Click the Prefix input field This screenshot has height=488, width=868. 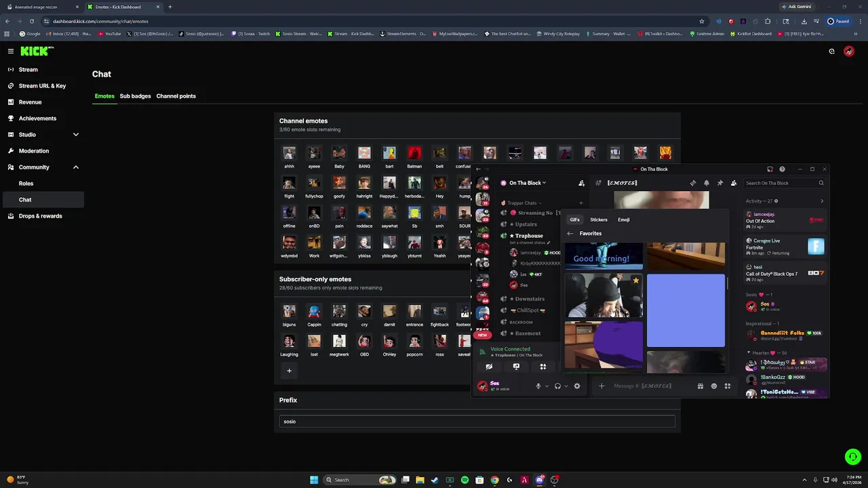click(477, 422)
